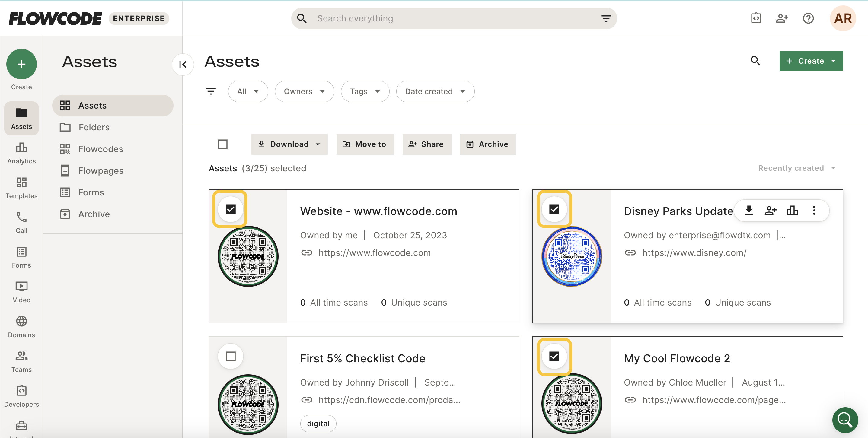This screenshot has height=438, width=868.
Task: Open the Tags filter dropdown
Action: 365,91
